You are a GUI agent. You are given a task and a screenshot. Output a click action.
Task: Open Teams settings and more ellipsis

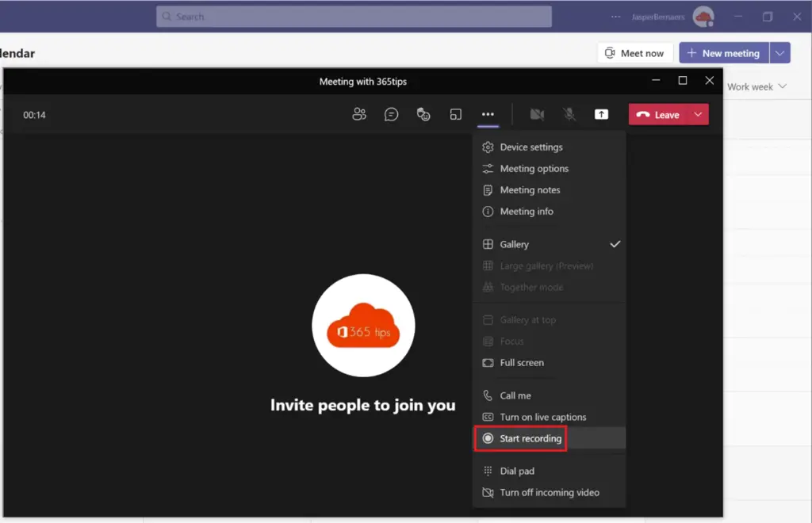click(x=615, y=17)
